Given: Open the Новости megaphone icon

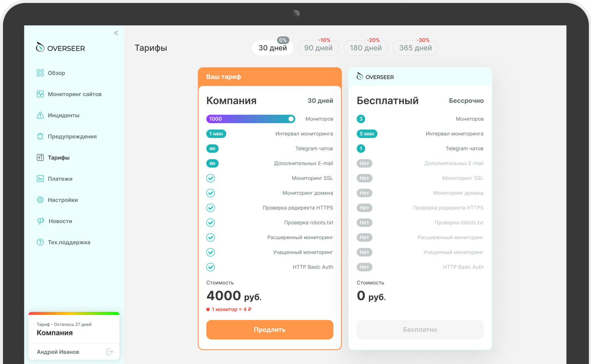Looking at the screenshot, I should click(40, 221).
